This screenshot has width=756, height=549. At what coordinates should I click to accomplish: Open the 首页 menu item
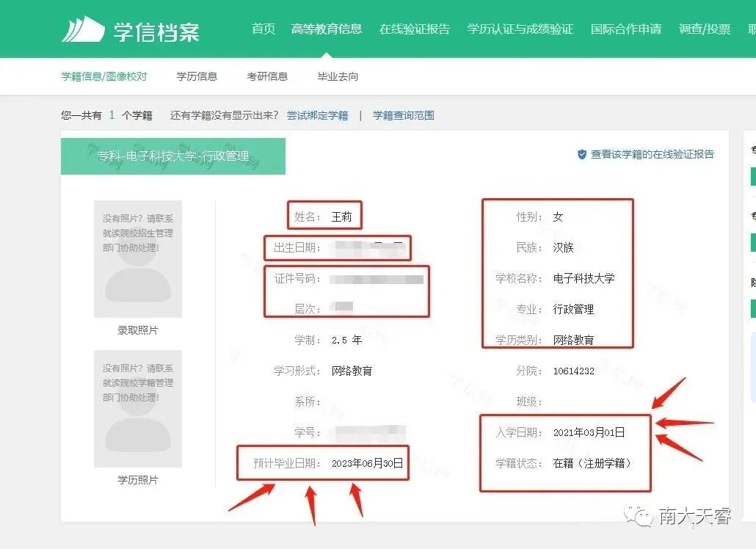pyautogui.click(x=263, y=29)
